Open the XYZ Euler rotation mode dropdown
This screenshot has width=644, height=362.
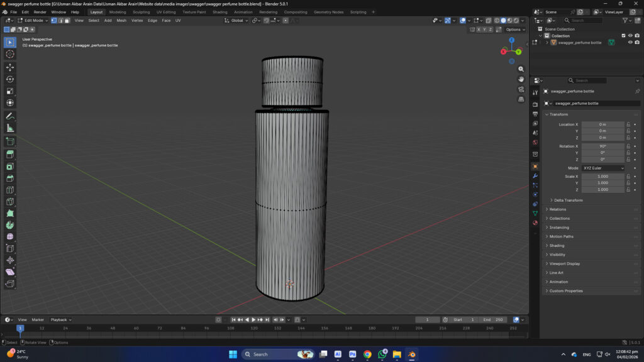(603, 168)
